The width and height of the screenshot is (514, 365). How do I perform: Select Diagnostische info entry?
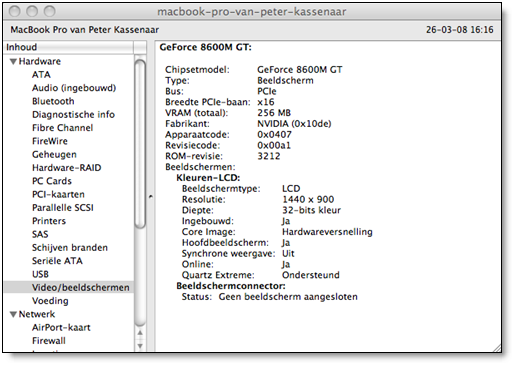(x=73, y=115)
